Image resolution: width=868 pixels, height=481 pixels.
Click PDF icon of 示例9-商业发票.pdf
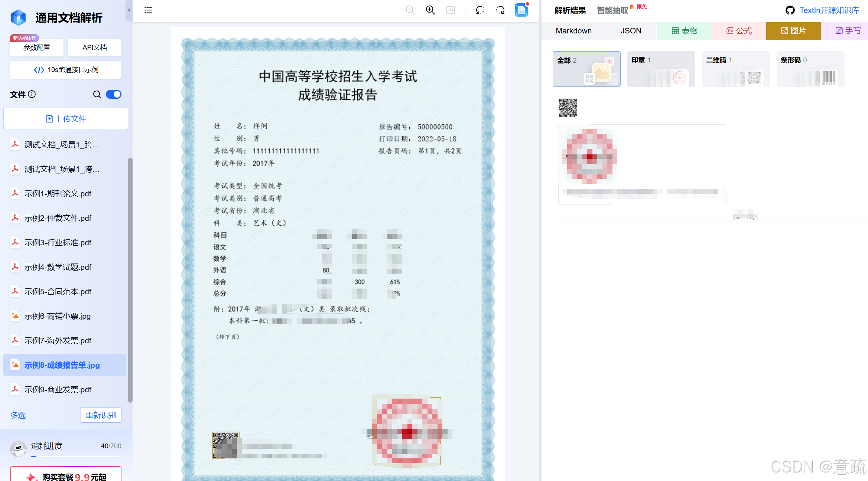15,389
